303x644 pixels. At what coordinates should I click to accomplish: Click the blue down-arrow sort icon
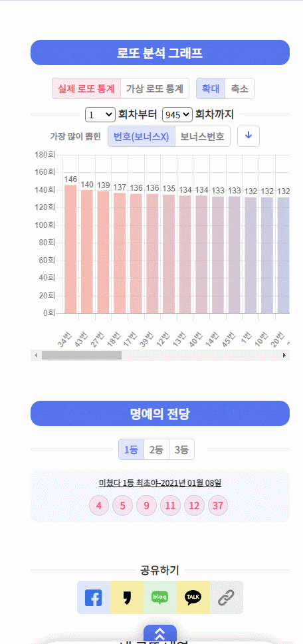pos(249,136)
